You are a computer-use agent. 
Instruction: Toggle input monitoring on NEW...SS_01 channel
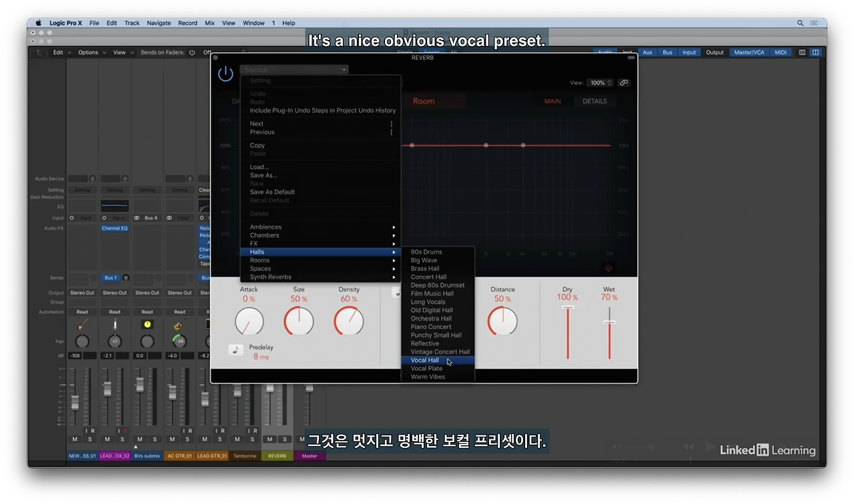click(x=87, y=431)
